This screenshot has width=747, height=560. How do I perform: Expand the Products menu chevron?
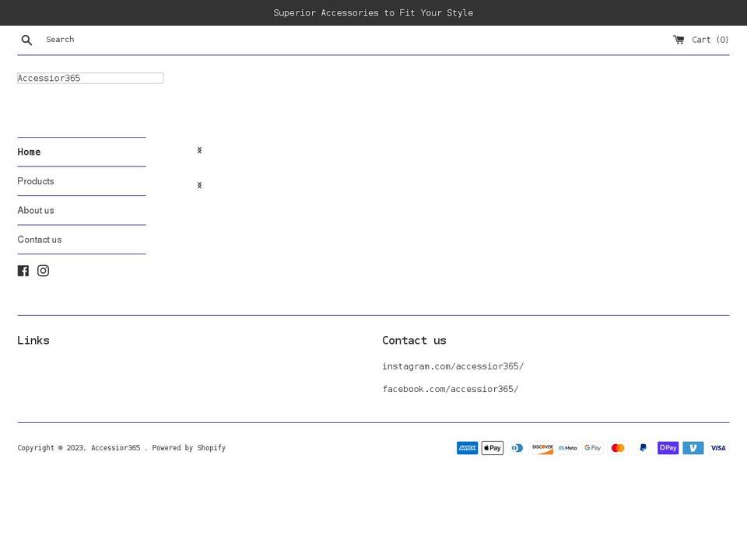[199, 185]
